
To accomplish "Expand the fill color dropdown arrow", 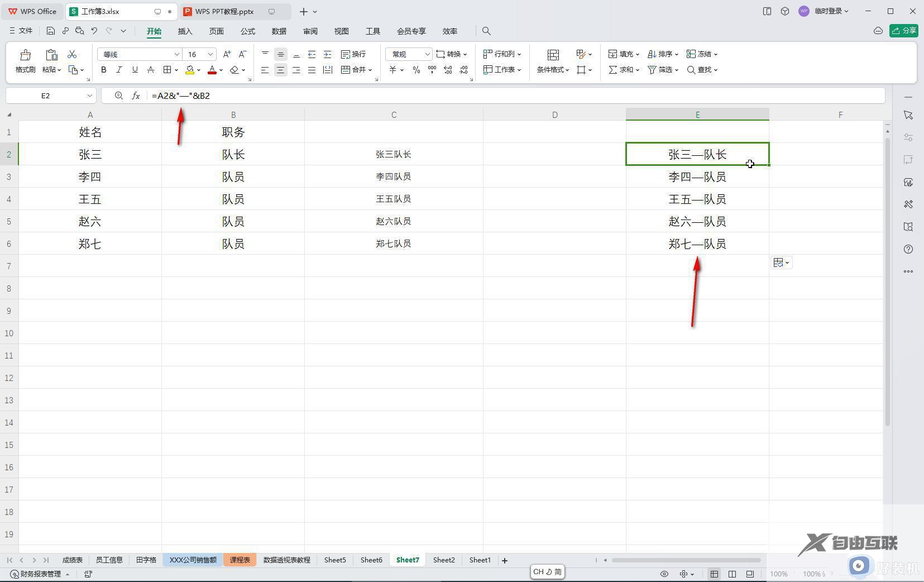I will [199, 70].
